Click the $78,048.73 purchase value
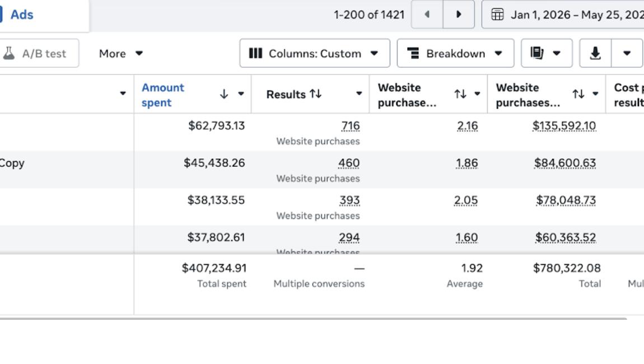644x364 pixels. pos(566,200)
